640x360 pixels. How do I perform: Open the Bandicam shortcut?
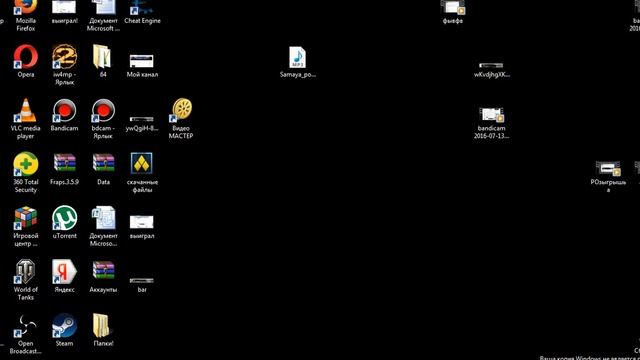(x=64, y=115)
